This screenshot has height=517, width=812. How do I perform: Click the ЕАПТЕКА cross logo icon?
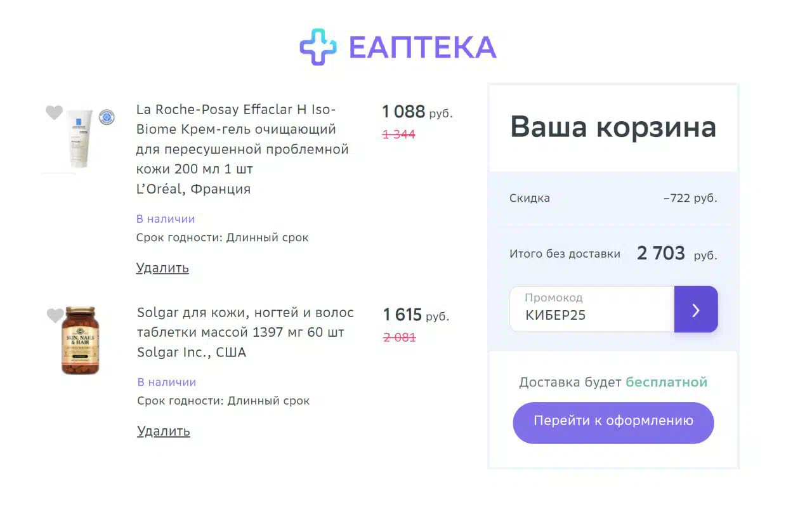(318, 47)
